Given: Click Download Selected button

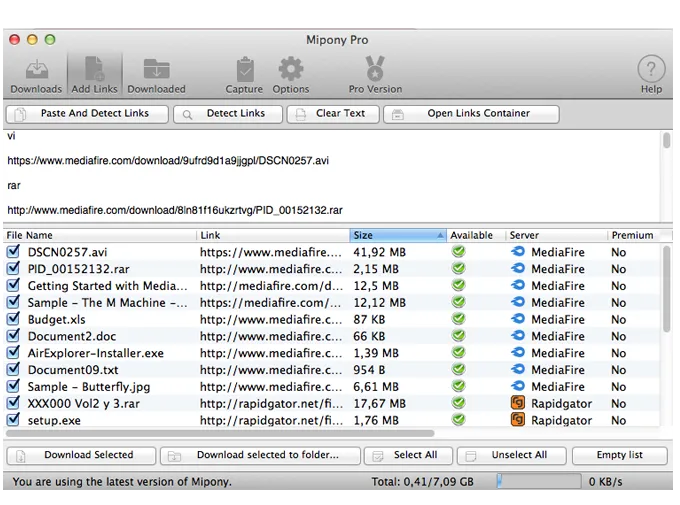Looking at the screenshot, I should coord(81,456).
